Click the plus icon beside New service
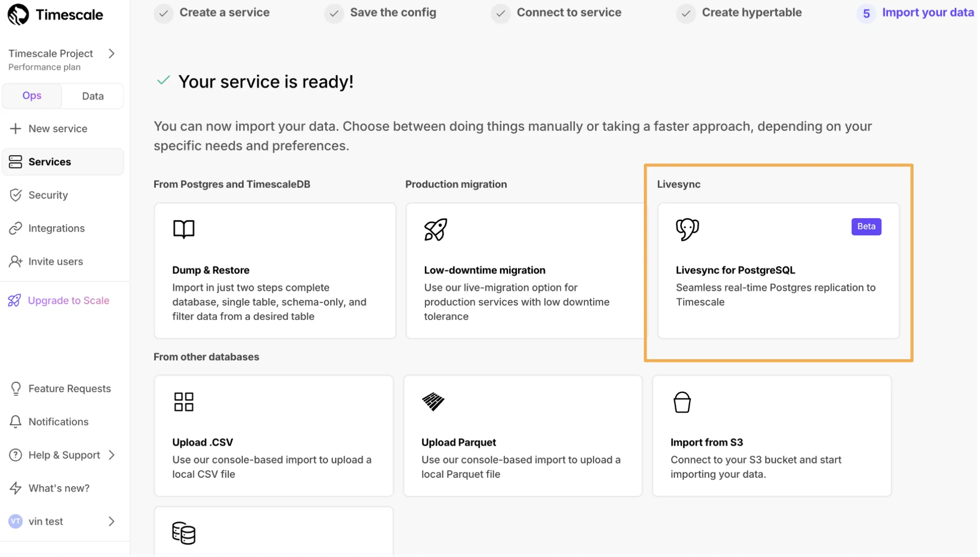 coord(15,129)
